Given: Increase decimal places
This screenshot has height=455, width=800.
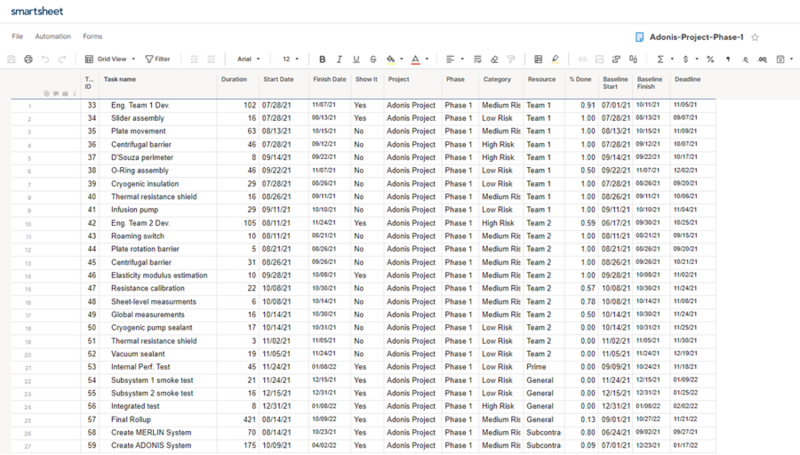Looking at the screenshot, I should [x=762, y=60].
